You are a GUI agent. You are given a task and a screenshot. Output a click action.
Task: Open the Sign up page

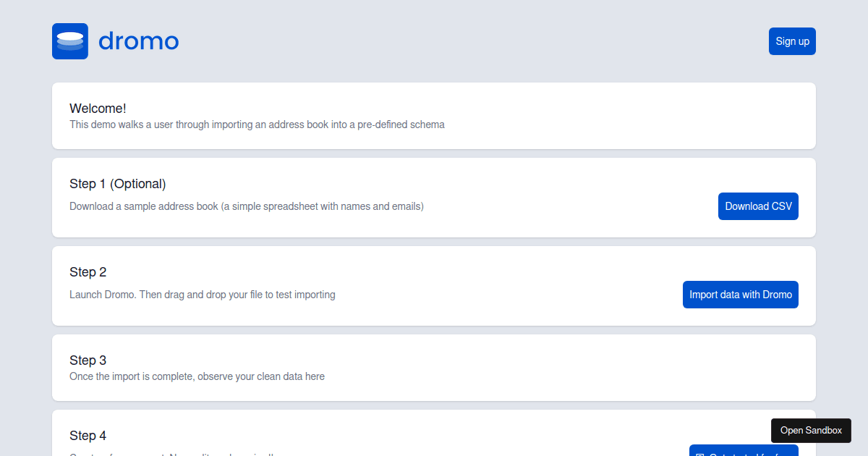792,41
